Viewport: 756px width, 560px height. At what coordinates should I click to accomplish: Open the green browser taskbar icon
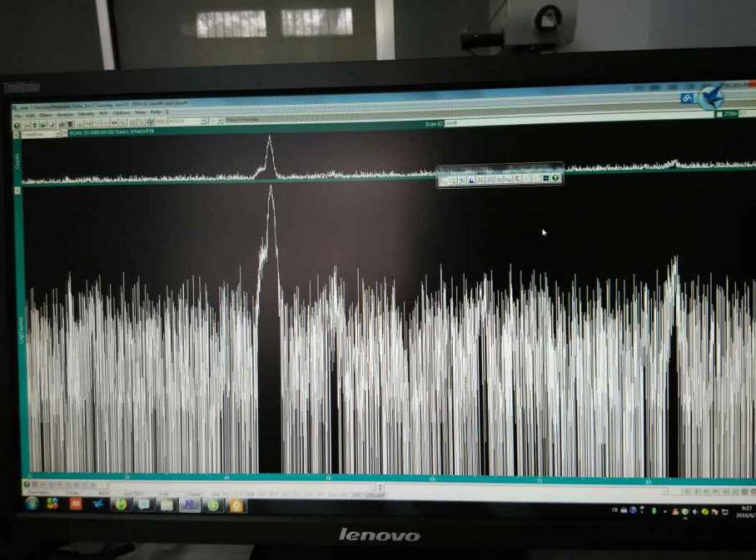point(121,504)
